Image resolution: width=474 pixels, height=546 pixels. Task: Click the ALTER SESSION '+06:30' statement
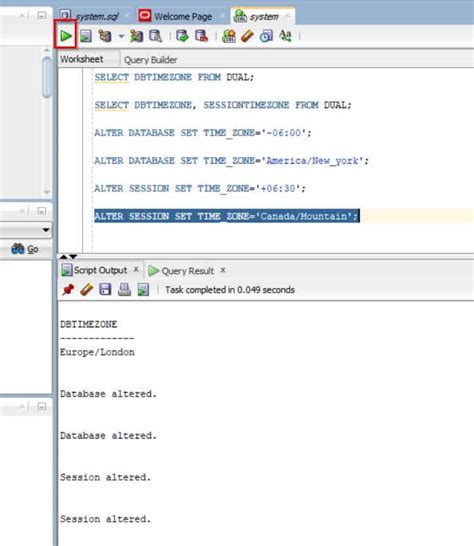(200, 188)
